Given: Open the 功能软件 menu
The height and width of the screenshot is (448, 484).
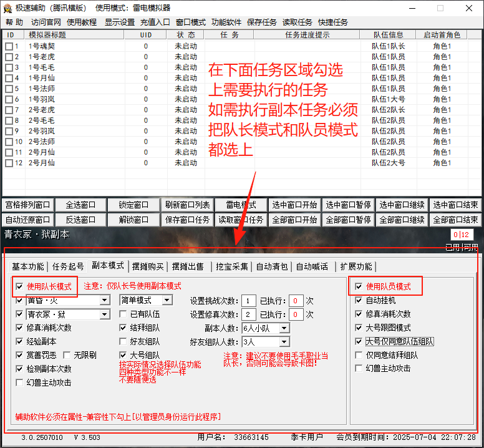Looking at the screenshot, I should [x=226, y=22].
